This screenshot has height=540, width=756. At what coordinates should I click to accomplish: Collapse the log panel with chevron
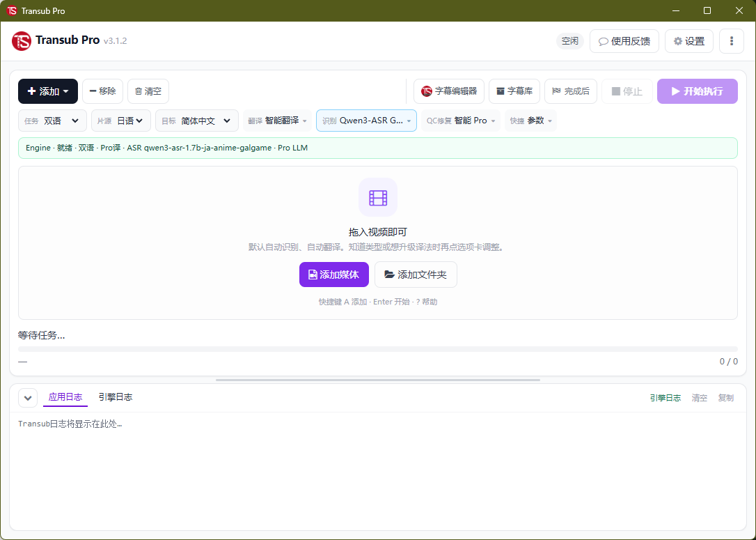[27, 398]
